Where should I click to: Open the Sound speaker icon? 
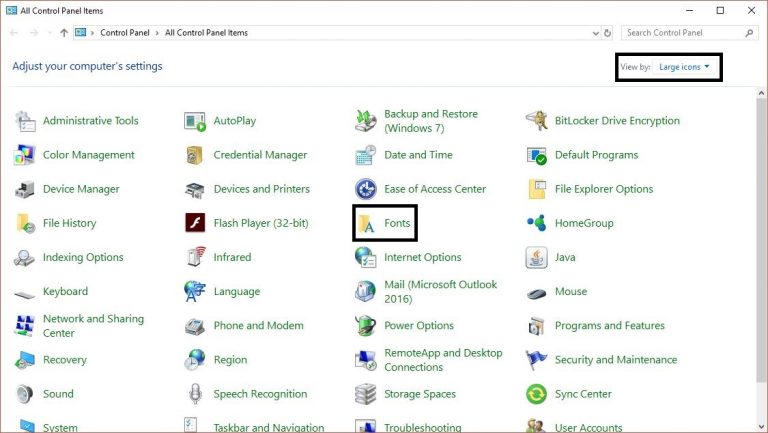tap(24, 394)
